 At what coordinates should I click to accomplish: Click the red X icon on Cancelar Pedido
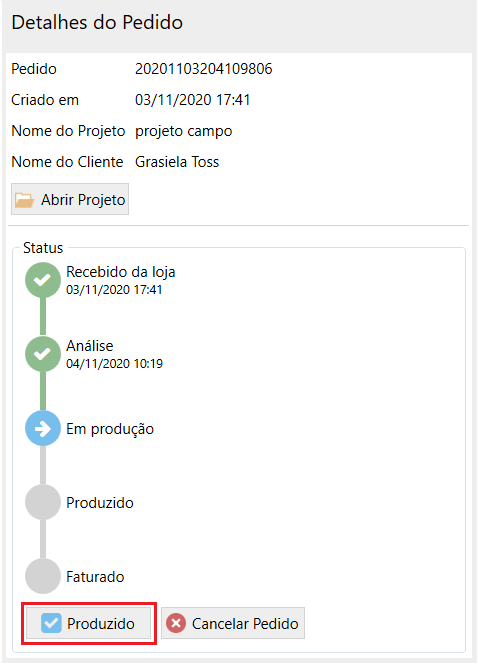tap(176, 623)
